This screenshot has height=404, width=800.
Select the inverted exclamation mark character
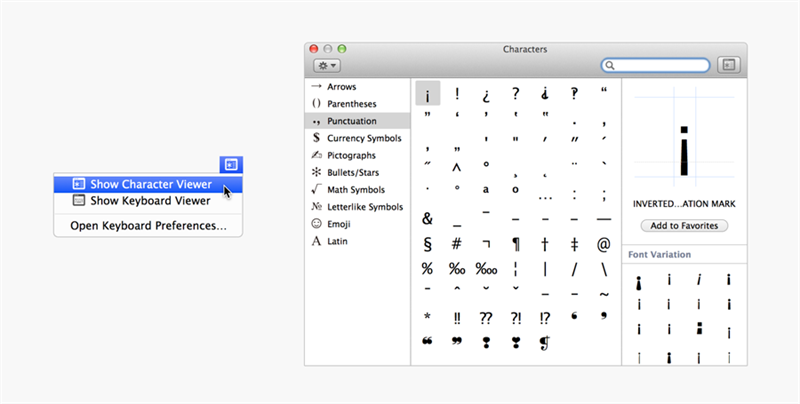(428, 93)
